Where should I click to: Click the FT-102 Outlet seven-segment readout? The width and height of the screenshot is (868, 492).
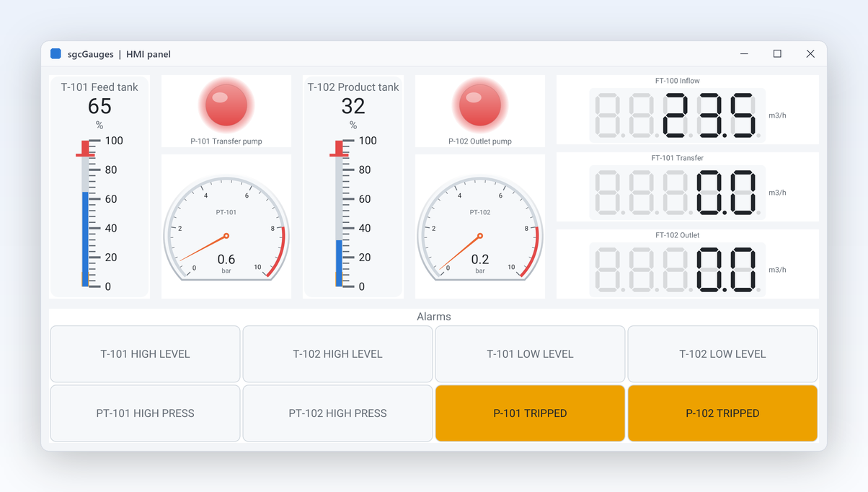pos(677,270)
